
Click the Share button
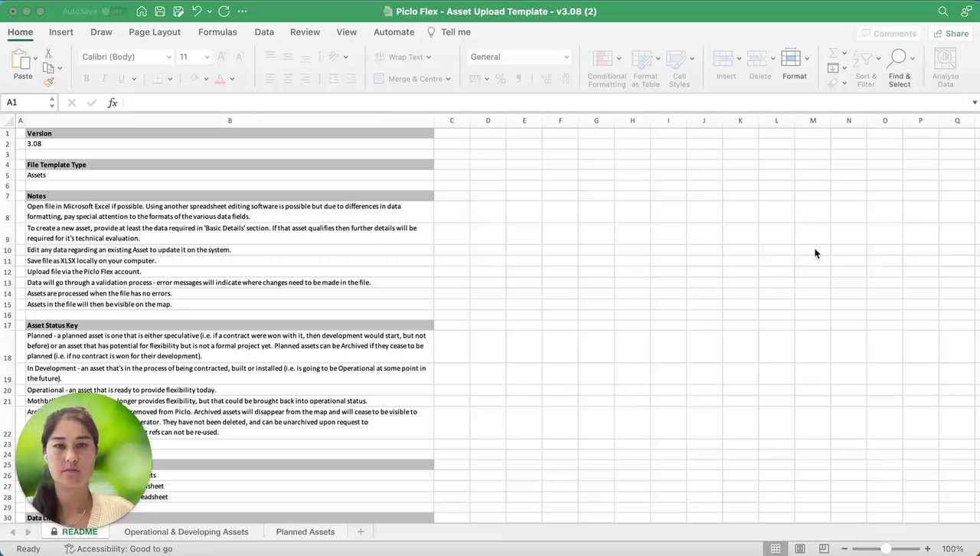(950, 34)
